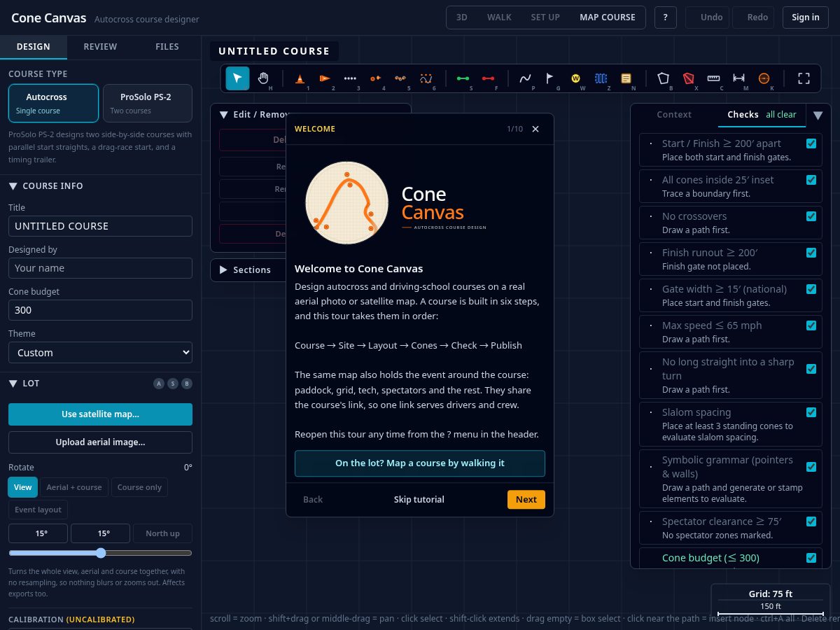
Task: Pick the cone-with-pointer tool labeled 4
Action: [375, 78]
